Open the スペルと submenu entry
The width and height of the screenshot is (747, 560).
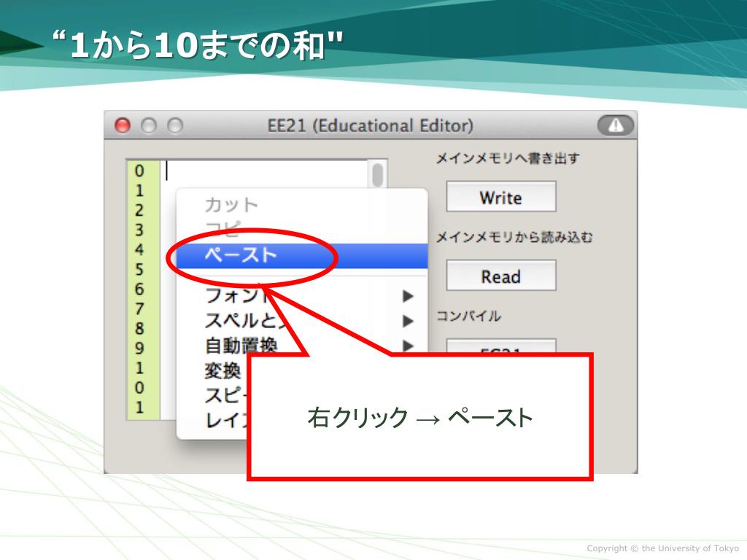click(x=301, y=321)
